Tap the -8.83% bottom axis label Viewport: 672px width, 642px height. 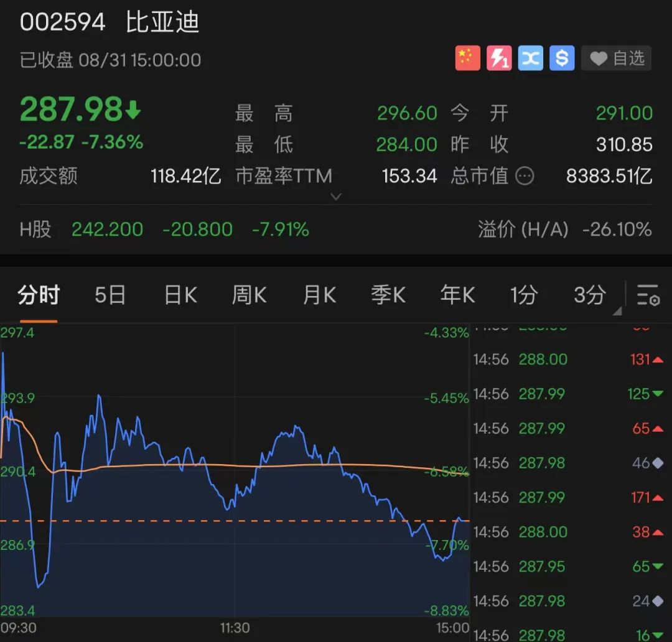447,610
